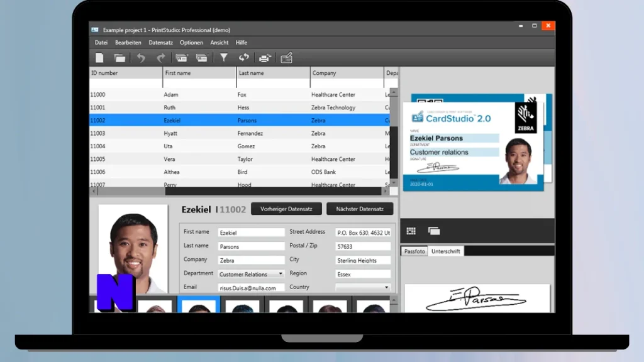This screenshot has height=362, width=644.
Task: Select the row 11004 Uta Gomez
Action: coord(240,146)
